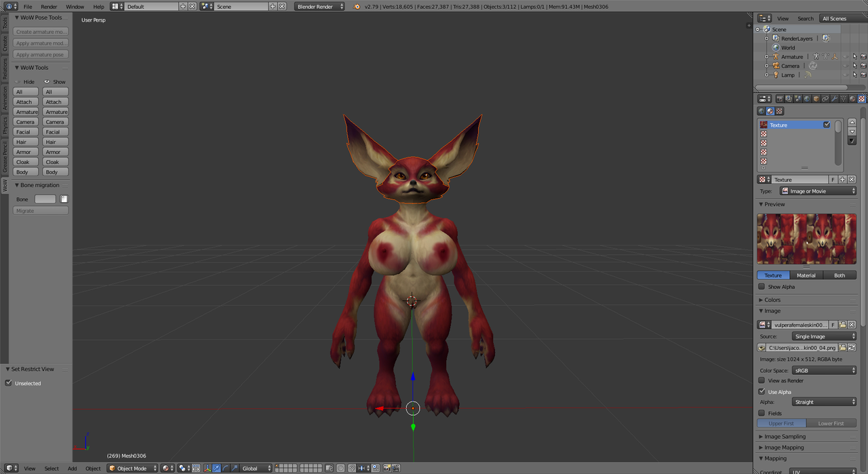Open the Render menu
This screenshot has width=868, height=474.
[49, 7]
